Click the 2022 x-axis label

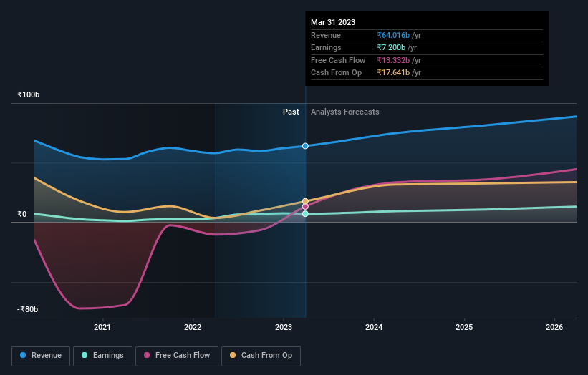[193, 328]
